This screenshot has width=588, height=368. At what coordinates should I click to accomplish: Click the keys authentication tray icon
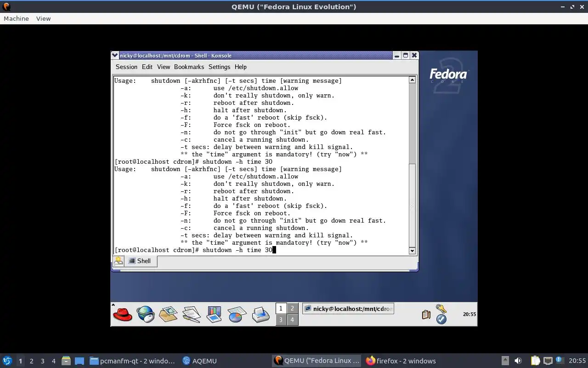(441, 309)
